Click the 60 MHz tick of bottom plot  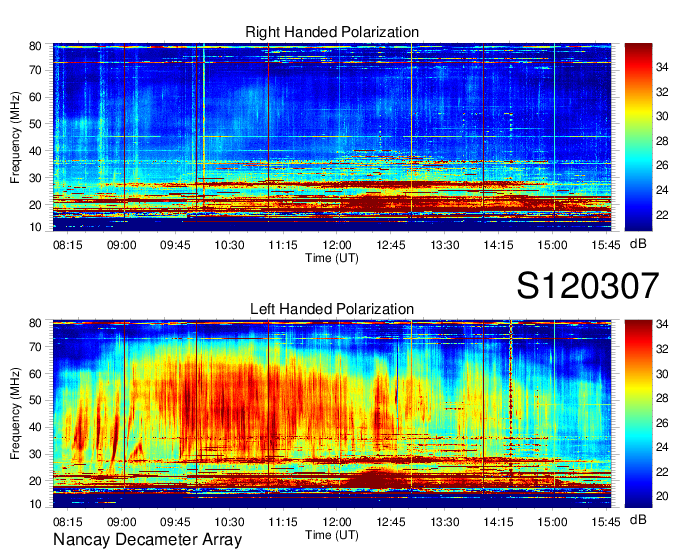(x=35, y=374)
